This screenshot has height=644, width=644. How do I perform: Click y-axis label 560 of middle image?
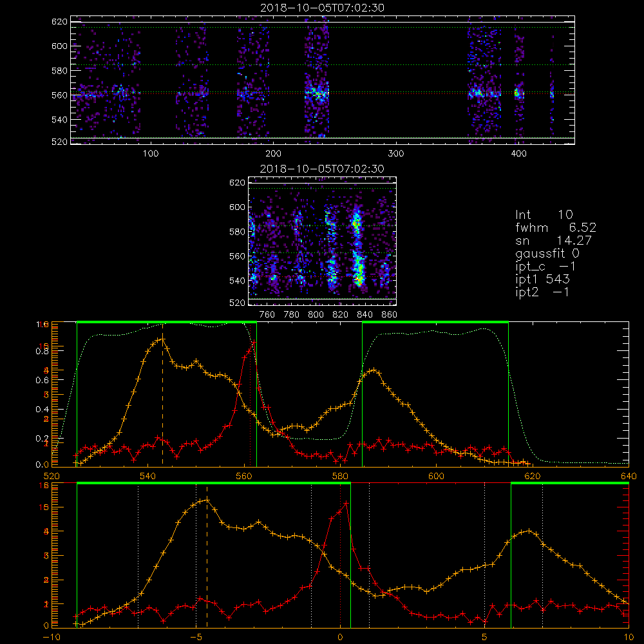click(x=238, y=256)
